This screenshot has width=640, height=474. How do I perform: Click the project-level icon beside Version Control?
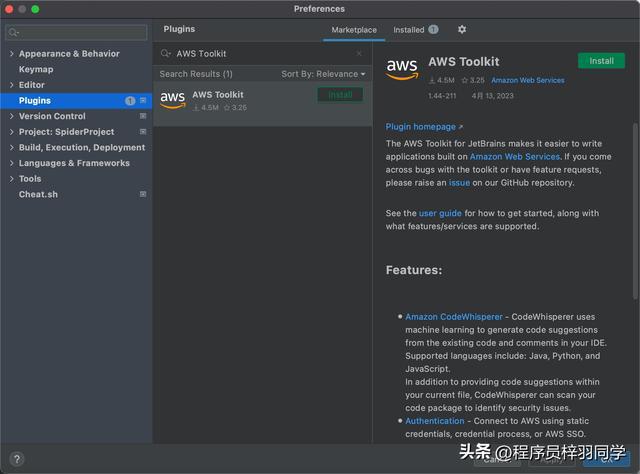point(142,116)
